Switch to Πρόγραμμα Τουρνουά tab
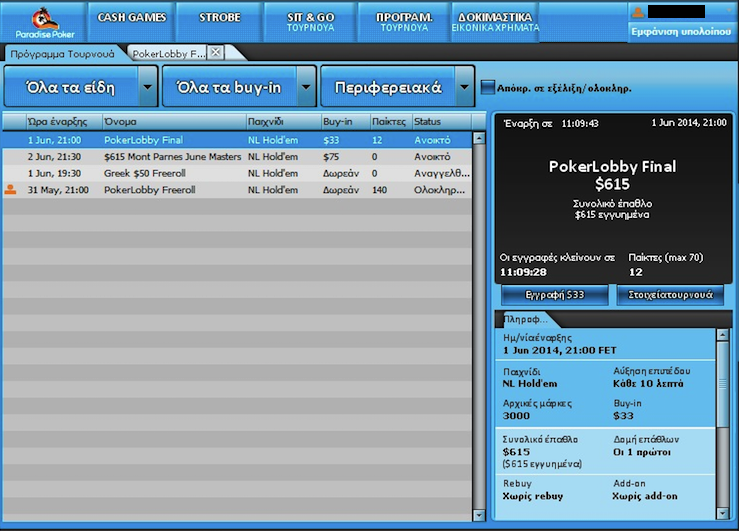Image resolution: width=739 pixels, height=531 pixels. 63,54
